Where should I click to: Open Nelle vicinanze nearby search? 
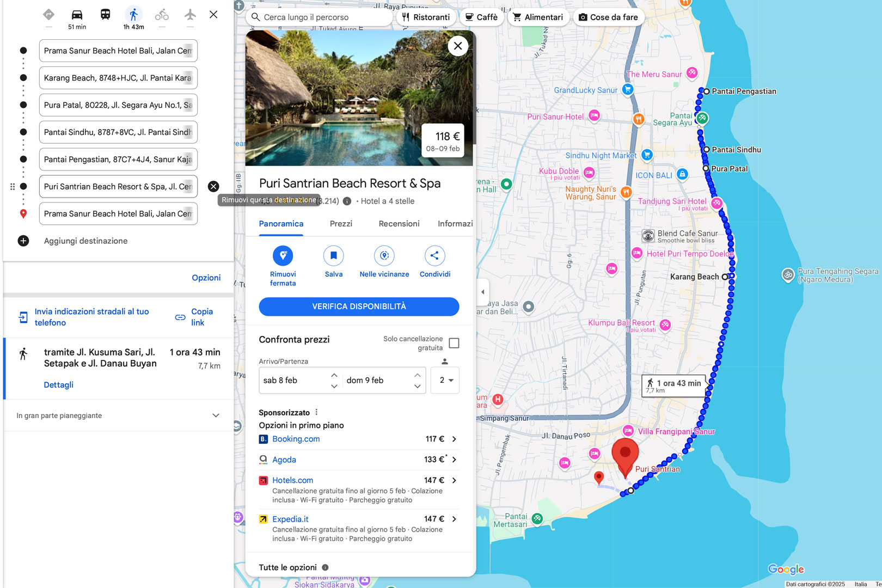tap(384, 256)
